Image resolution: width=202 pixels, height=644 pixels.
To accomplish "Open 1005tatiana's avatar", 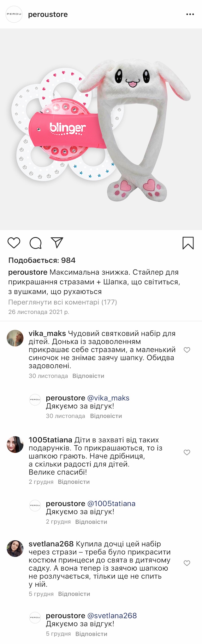I will [x=15, y=445].
